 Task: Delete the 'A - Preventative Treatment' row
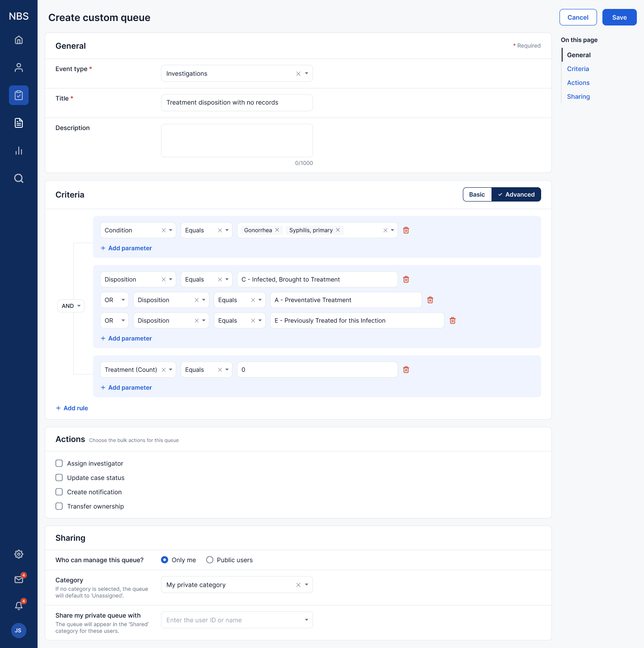pyautogui.click(x=430, y=300)
